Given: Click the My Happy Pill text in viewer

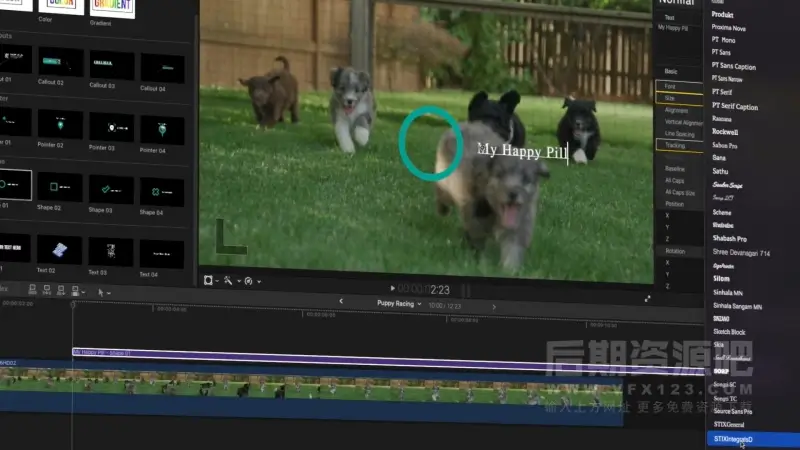Looking at the screenshot, I should [x=522, y=151].
